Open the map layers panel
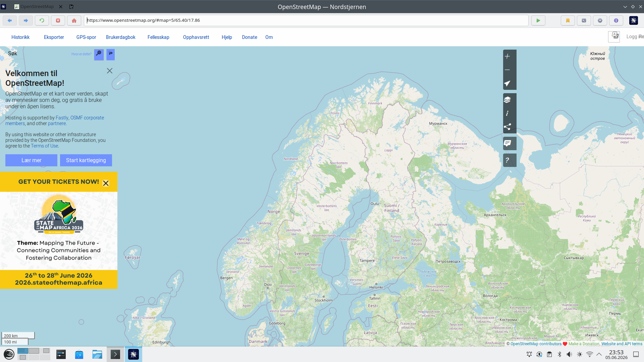 pos(509,100)
